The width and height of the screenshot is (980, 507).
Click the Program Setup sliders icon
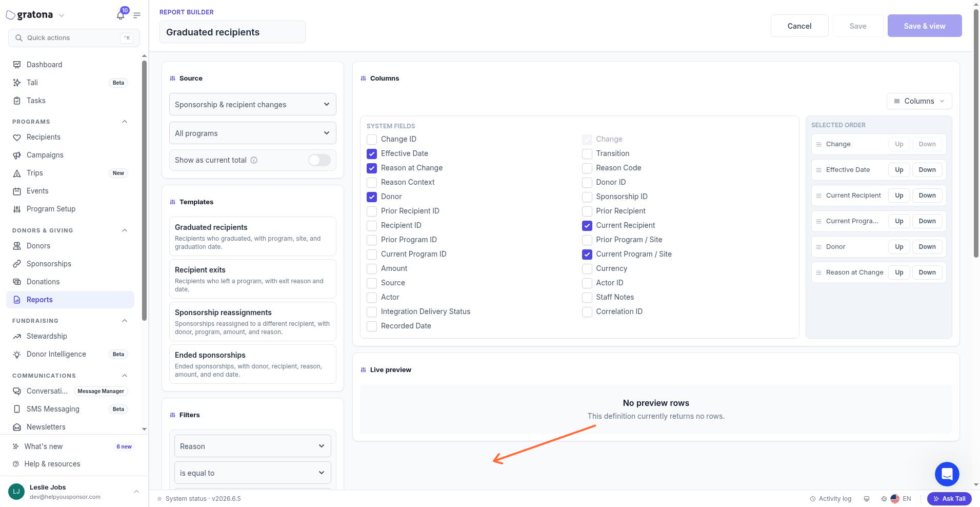pyautogui.click(x=17, y=209)
